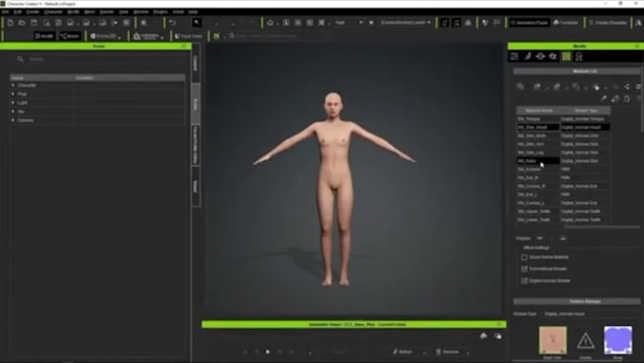
Task: Open the third tab icon in Modify panel
Action: (x=540, y=56)
